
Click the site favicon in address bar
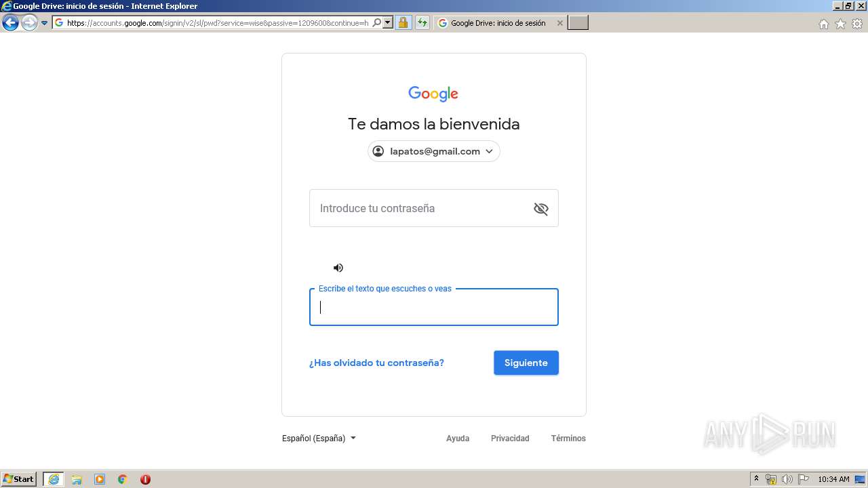pos(59,23)
